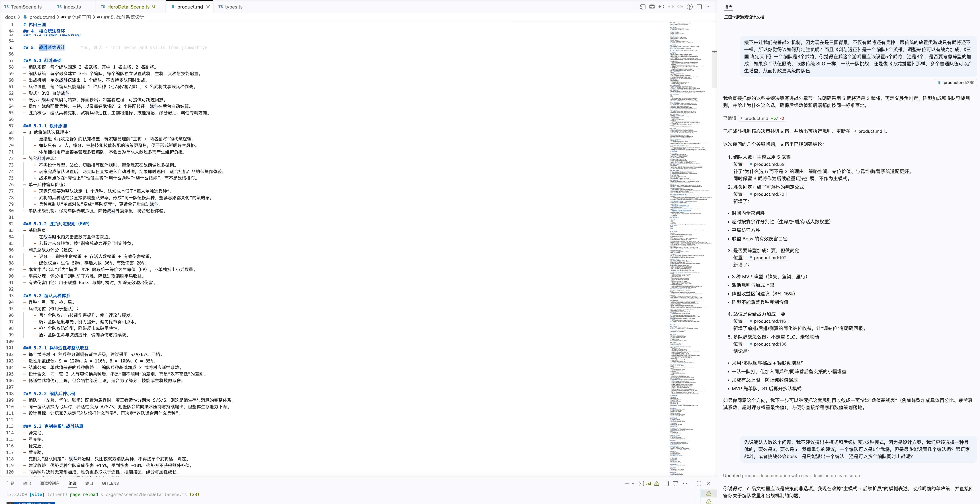980x504 pixels.
Task: Click the sticky heading '# 休闲三国'
Action: tap(34, 25)
